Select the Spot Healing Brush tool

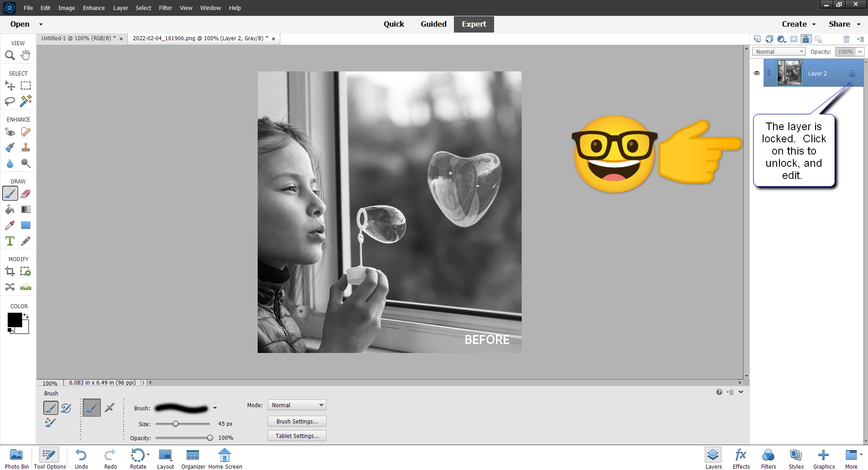pyautogui.click(x=26, y=132)
